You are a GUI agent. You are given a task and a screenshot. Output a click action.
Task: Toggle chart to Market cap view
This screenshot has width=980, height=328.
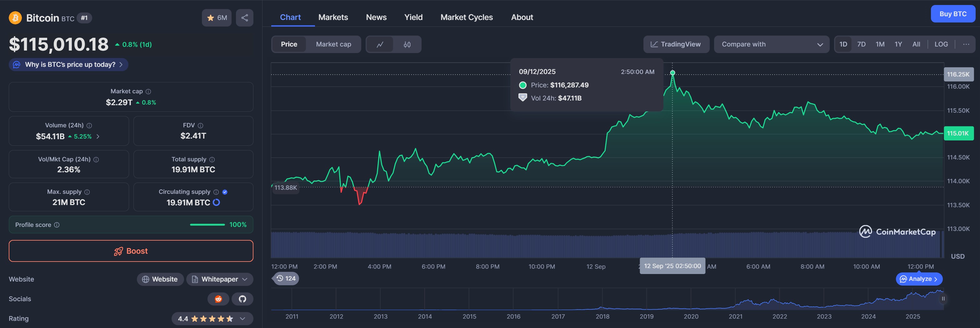tap(333, 44)
